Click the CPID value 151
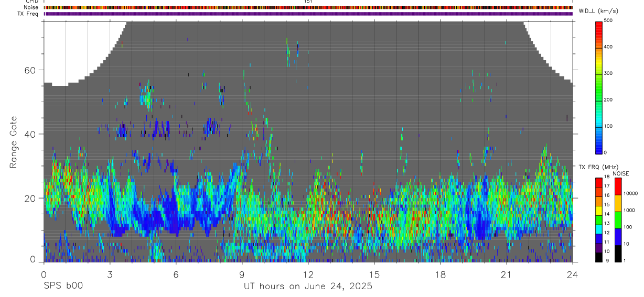This screenshot has width=644, height=297. coord(308,2)
